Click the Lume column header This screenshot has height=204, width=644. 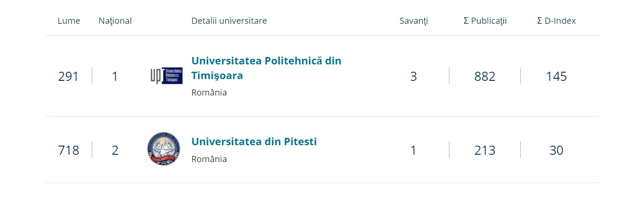coord(69,21)
